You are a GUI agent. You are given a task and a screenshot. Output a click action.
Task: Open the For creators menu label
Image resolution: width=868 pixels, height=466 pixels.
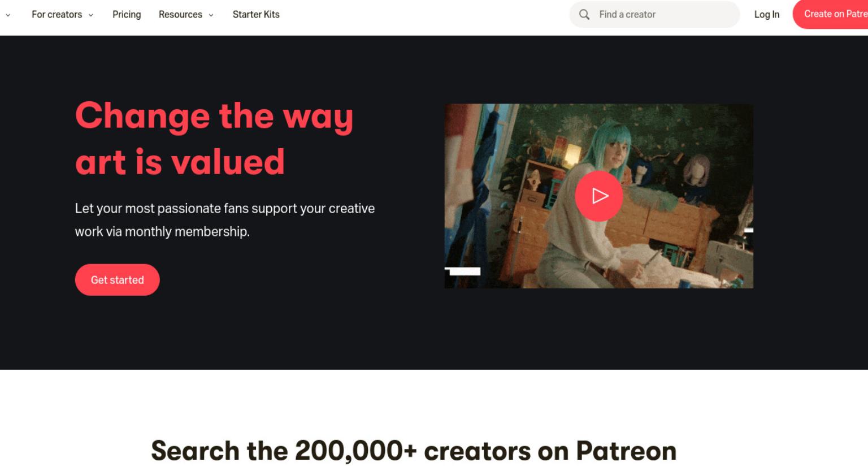(x=57, y=15)
